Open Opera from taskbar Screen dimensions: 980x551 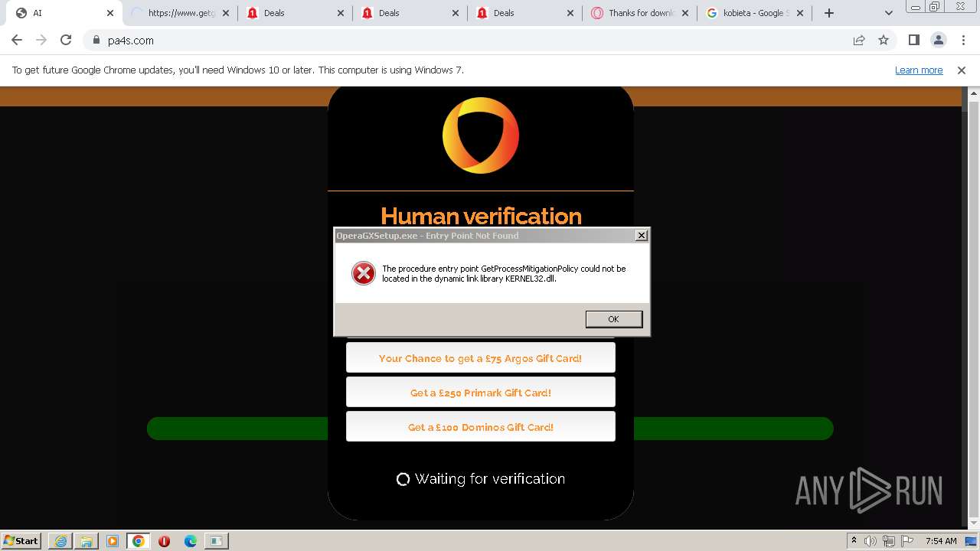pyautogui.click(x=164, y=541)
